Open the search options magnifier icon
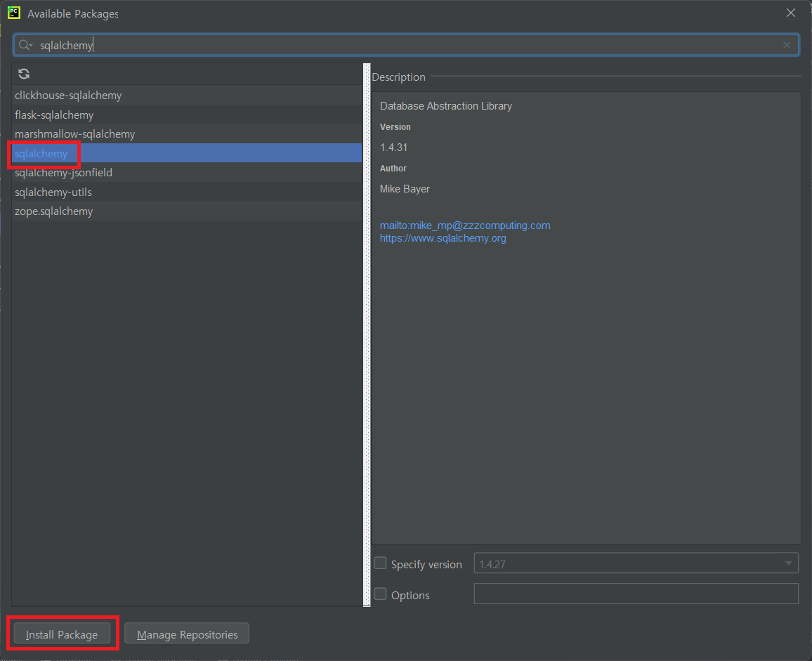 tap(25, 46)
